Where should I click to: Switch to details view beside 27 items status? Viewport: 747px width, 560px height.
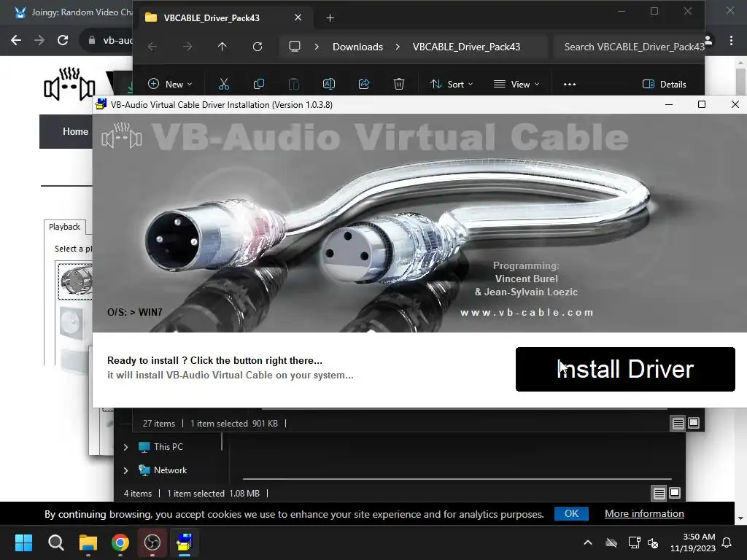678,424
